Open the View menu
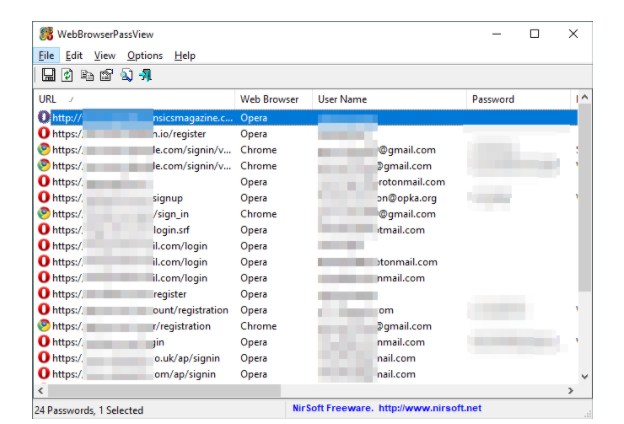The width and height of the screenshot is (624, 424). click(x=105, y=55)
